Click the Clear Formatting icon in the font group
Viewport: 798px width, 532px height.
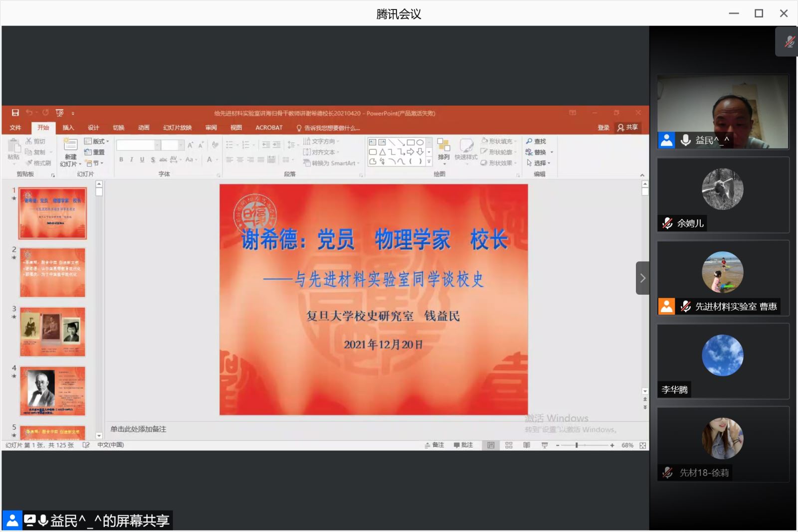[215, 145]
